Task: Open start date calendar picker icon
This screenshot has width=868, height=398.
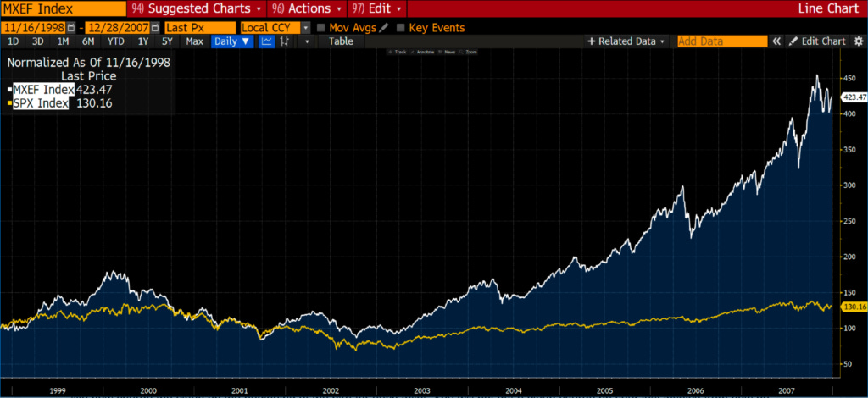Action: 70,28
